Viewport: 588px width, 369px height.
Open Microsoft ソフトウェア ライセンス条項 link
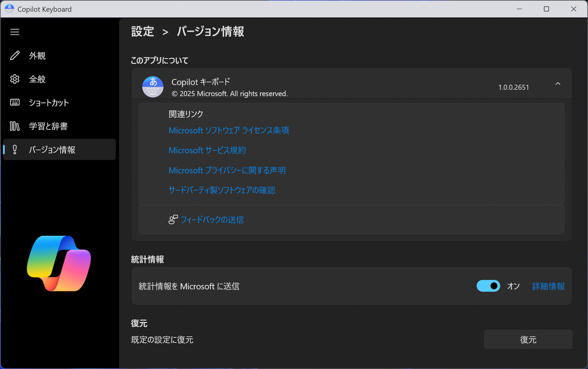229,130
